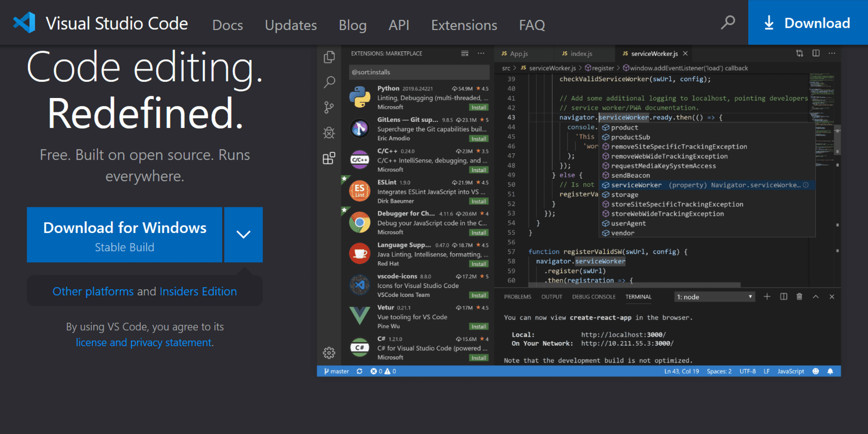This screenshot has width=868, height=434.
Task: Click the trash icon to kill terminal
Action: 799,297
